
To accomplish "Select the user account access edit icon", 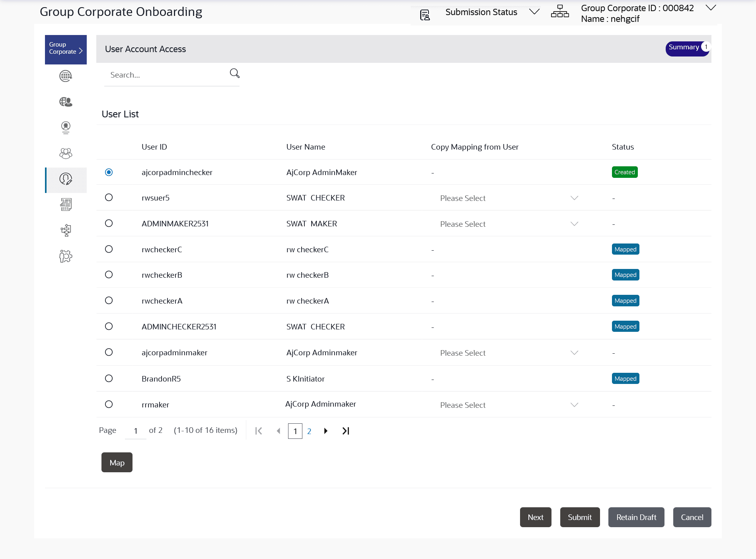I will pyautogui.click(x=65, y=180).
